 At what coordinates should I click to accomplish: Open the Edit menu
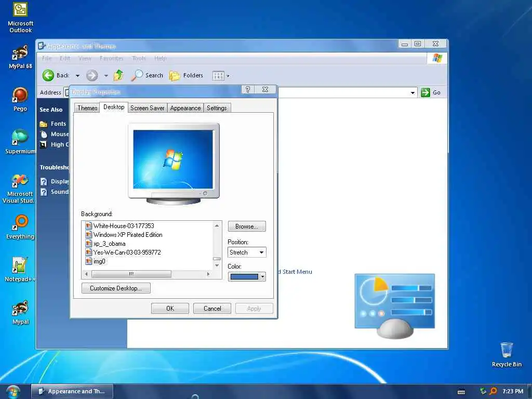click(65, 58)
